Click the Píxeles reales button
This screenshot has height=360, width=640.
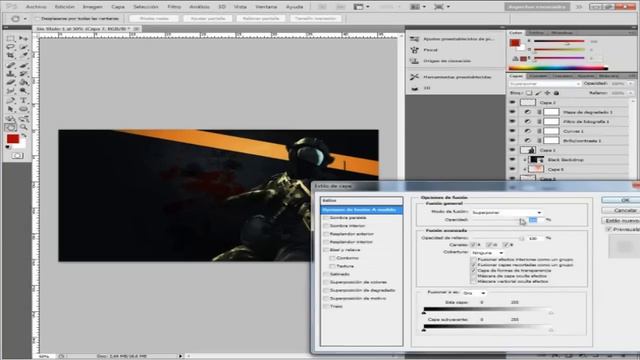coord(154,19)
